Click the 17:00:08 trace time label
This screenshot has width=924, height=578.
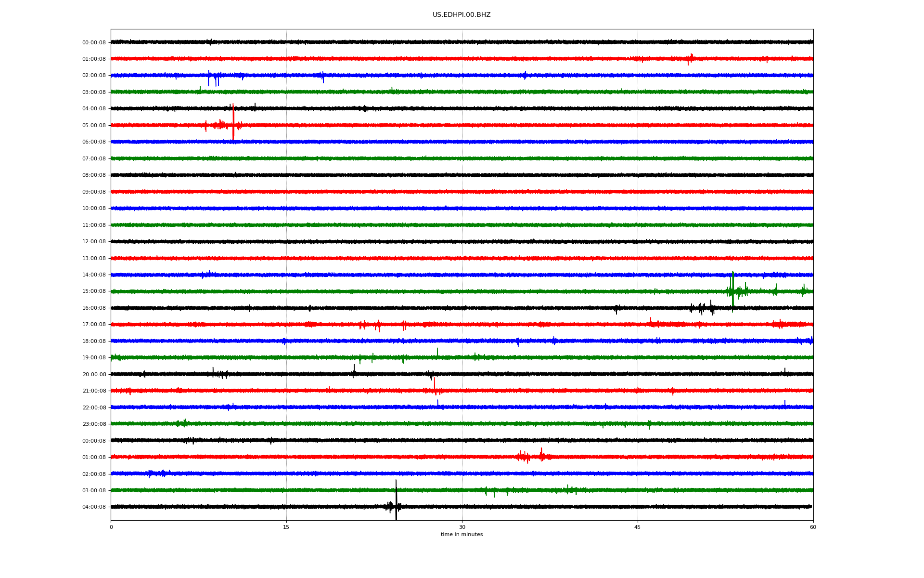tap(94, 325)
